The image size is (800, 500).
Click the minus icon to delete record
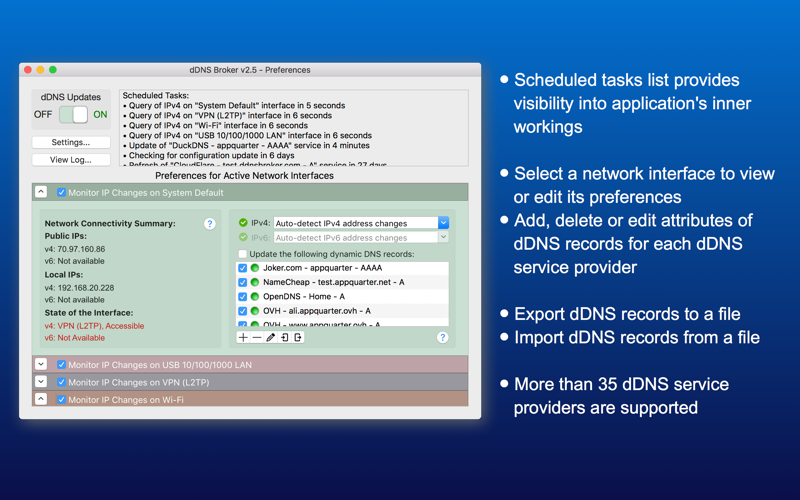[x=257, y=337]
